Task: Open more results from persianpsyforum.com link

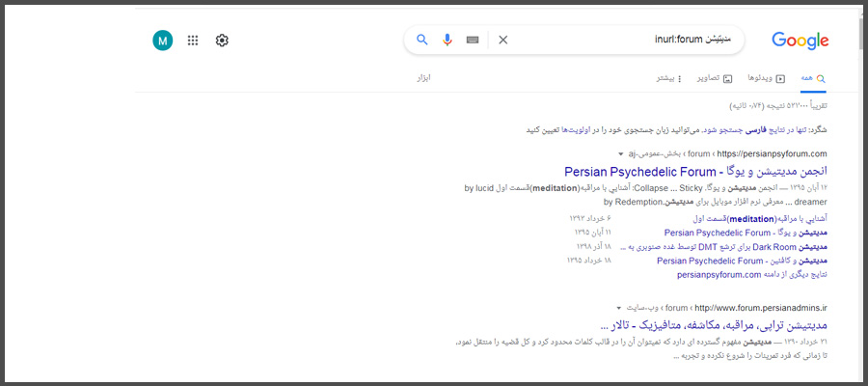Action: pos(751,275)
